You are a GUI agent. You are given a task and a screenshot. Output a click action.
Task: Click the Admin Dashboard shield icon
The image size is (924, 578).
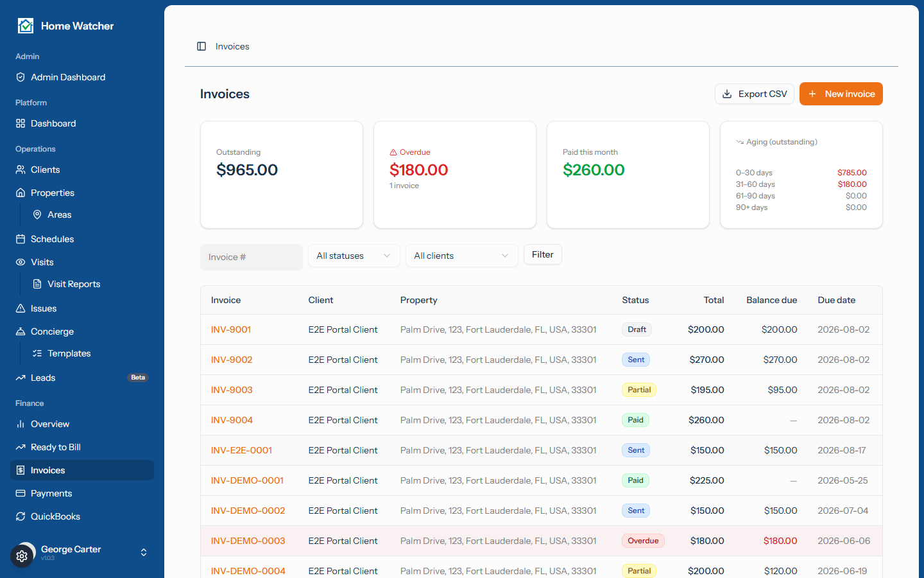[x=21, y=77]
